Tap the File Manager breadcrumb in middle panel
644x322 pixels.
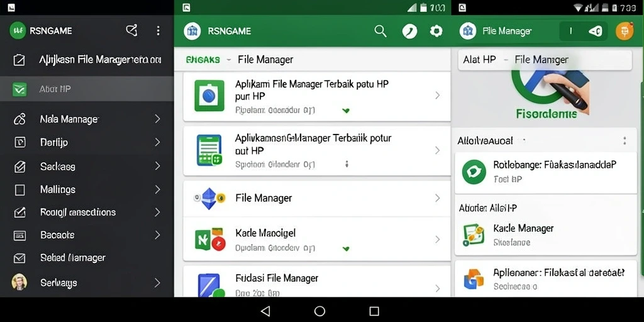265,60
